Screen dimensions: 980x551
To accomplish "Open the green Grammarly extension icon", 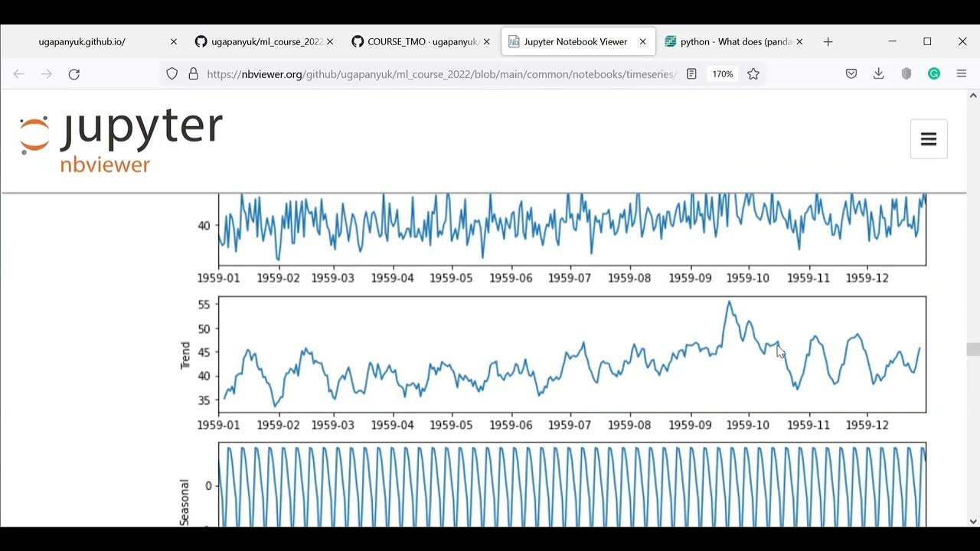I will pyautogui.click(x=934, y=74).
